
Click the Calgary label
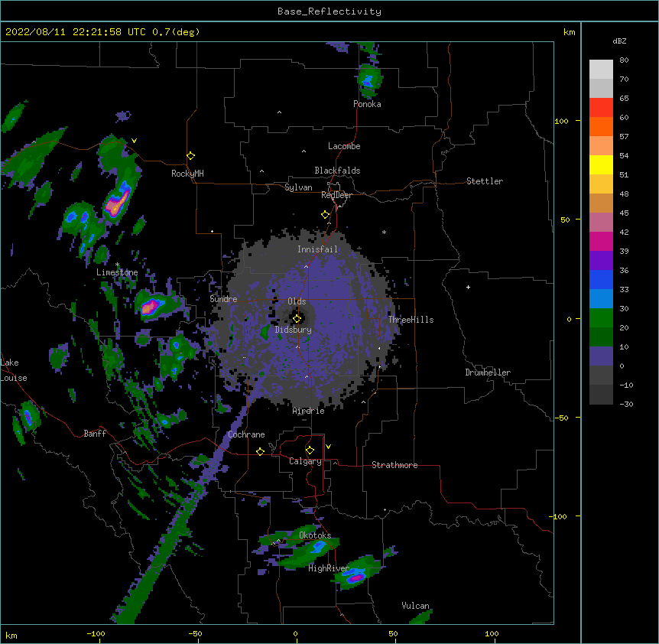click(x=305, y=461)
